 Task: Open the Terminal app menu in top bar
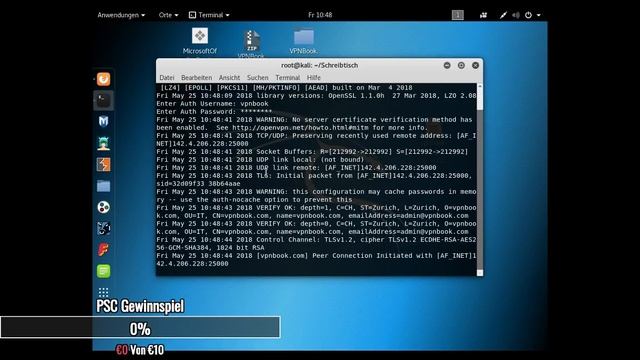tap(209, 15)
